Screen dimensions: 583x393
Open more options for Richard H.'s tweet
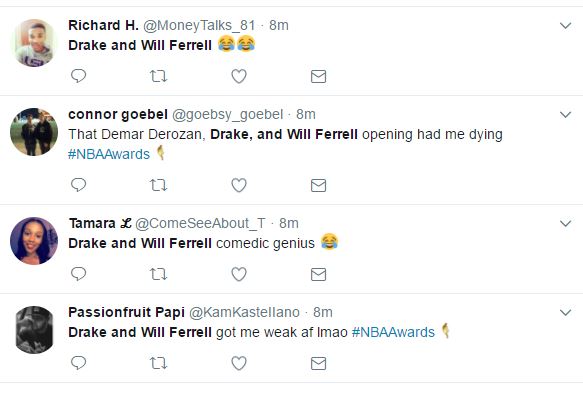click(566, 25)
